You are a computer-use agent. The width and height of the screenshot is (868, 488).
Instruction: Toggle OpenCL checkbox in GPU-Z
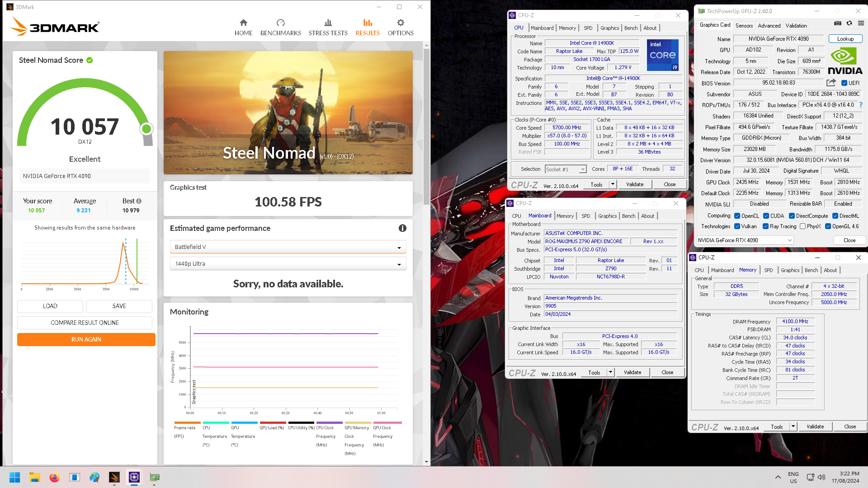click(x=737, y=216)
